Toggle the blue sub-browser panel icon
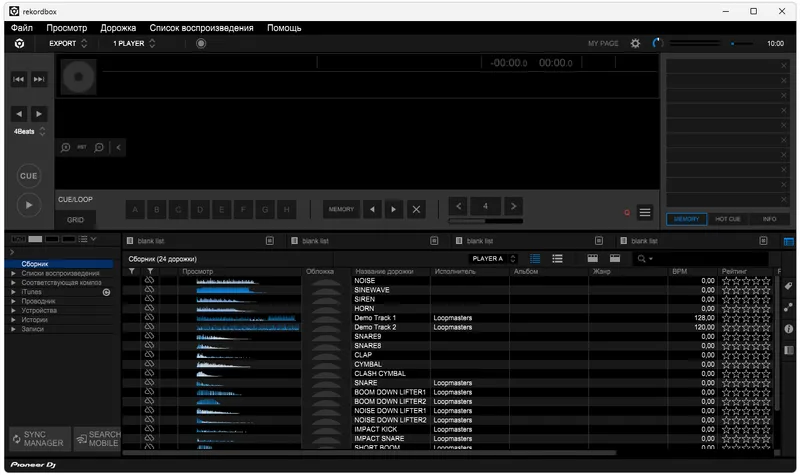The image size is (800, 475). point(789,241)
